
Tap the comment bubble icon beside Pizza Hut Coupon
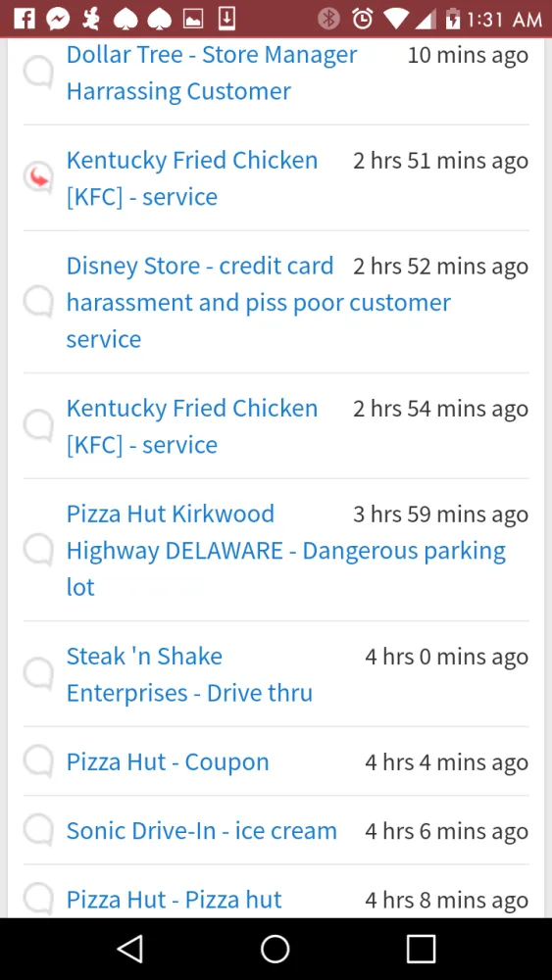pyautogui.click(x=38, y=761)
